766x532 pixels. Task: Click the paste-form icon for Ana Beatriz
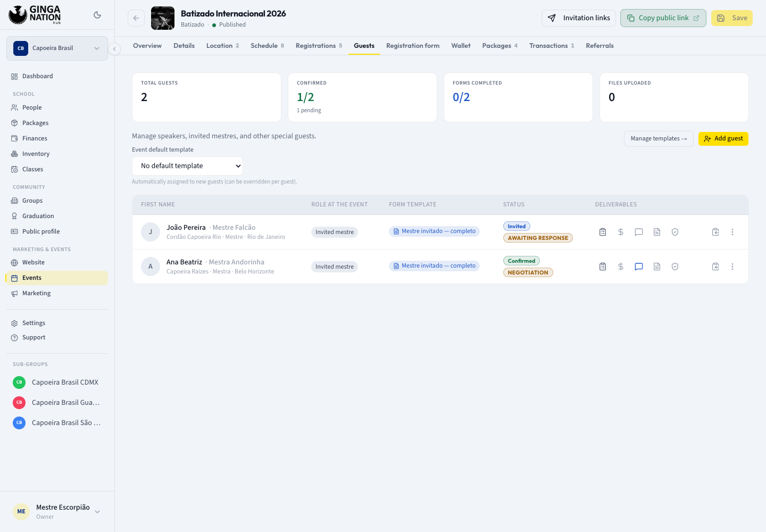(x=715, y=267)
